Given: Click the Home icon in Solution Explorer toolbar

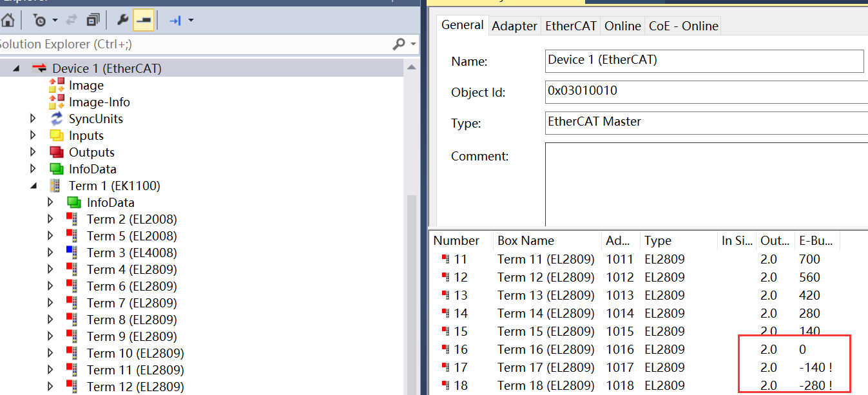Looking at the screenshot, I should click(x=7, y=21).
